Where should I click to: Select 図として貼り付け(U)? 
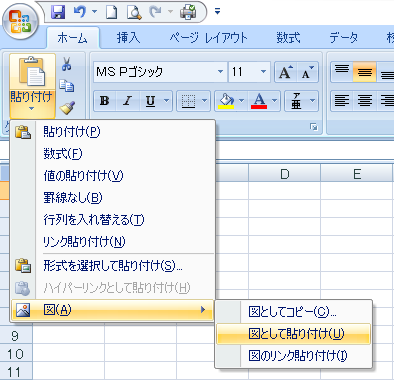pos(293,334)
